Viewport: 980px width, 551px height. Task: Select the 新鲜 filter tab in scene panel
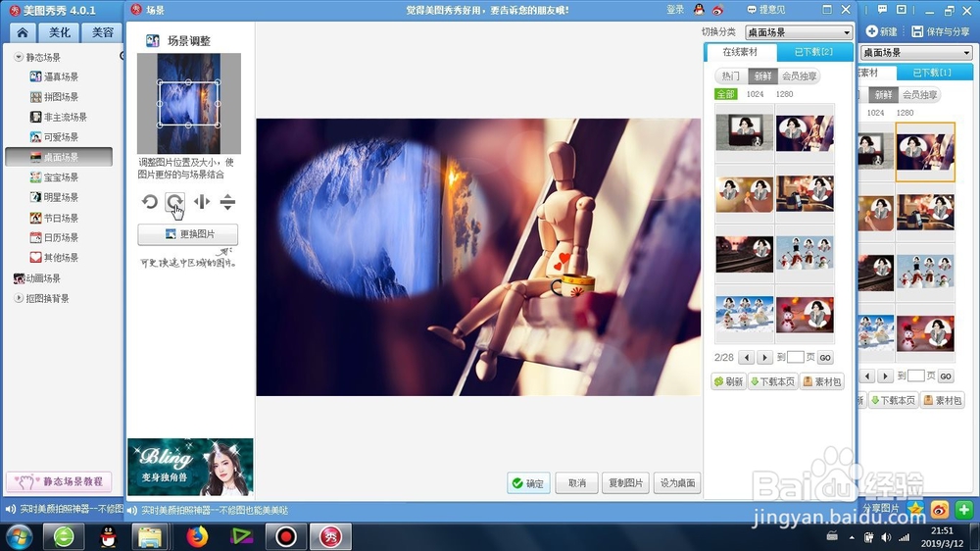tap(762, 76)
